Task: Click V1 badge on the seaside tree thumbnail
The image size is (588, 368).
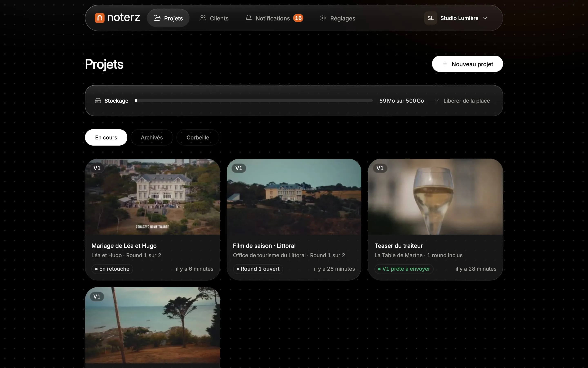Action: [97, 296]
